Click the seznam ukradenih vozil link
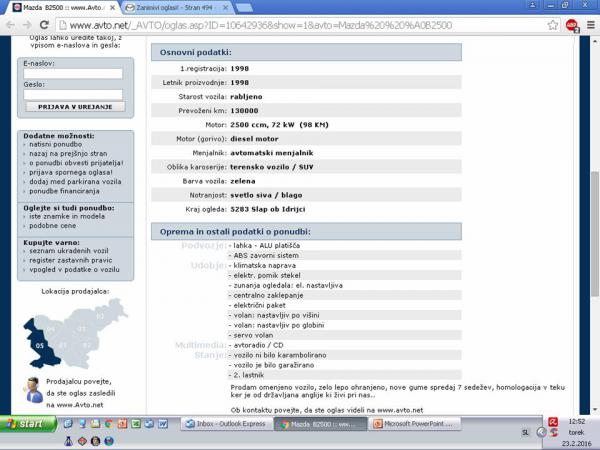Screen dimensions: 600x450 tap(67, 251)
